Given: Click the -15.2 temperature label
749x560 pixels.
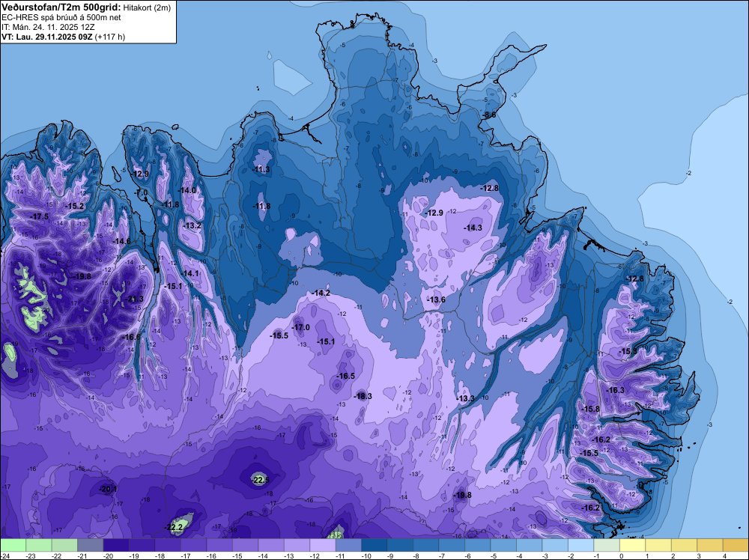Looking at the screenshot, I should pos(75,206).
